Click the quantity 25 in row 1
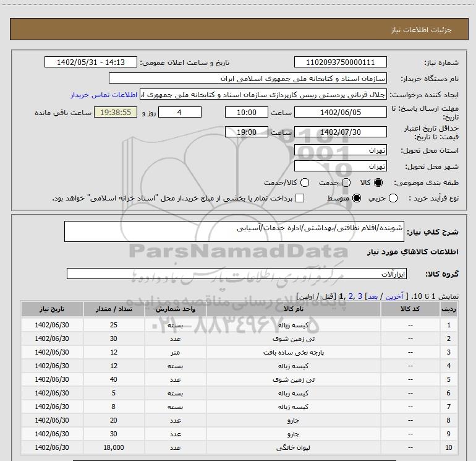 114,325
